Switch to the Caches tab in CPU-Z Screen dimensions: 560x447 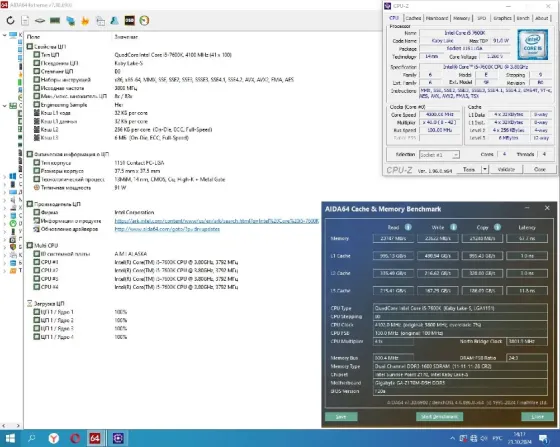tap(413, 18)
